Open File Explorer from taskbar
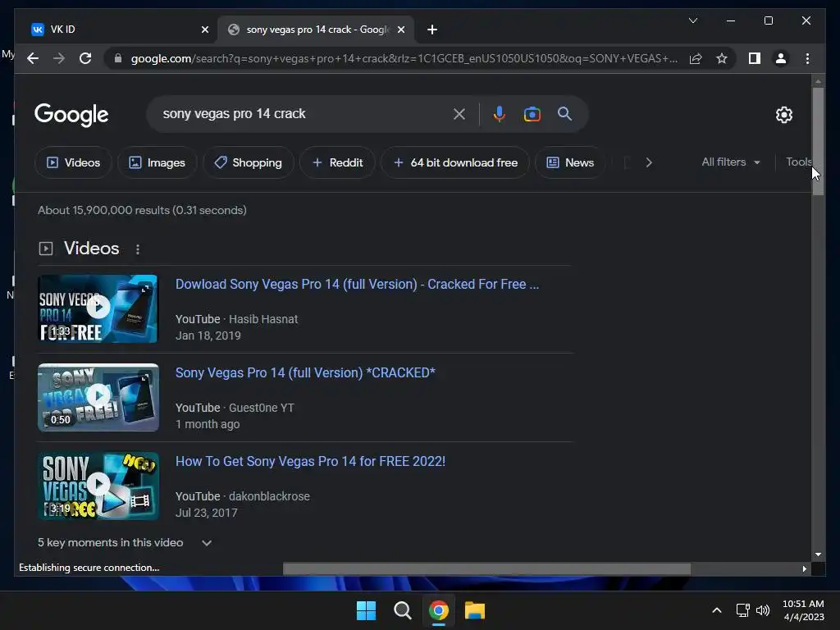This screenshot has width=840, height=630. pyautogui.click(x=475, y=610)
